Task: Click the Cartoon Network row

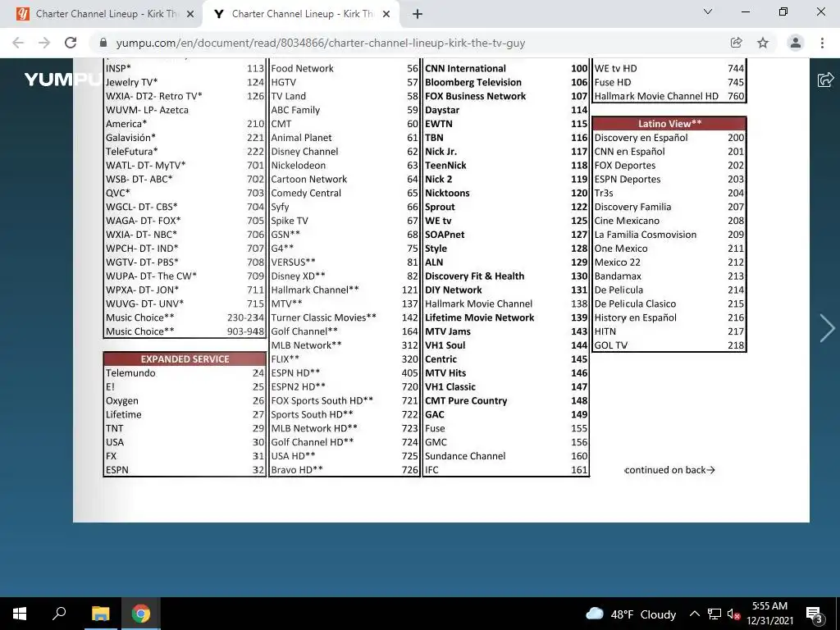Action: point(345,179)
